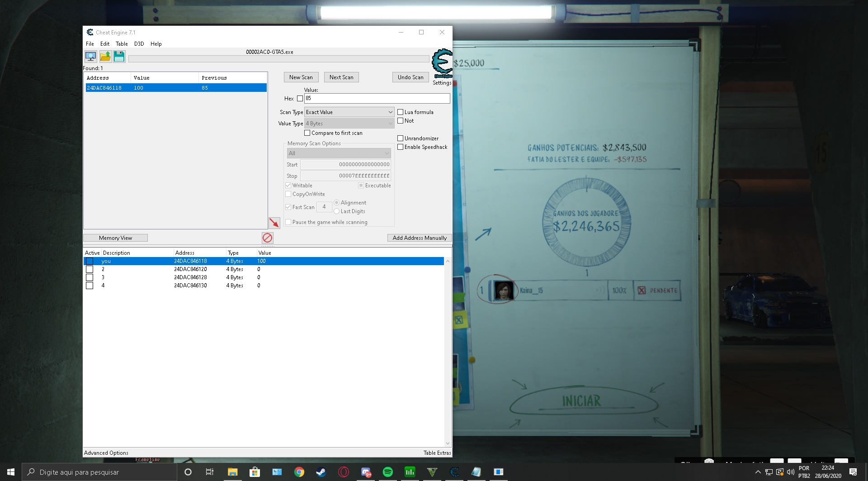
Task: Open the green bar-chart app on the taskbar
Action: click(x=410, y=472)
